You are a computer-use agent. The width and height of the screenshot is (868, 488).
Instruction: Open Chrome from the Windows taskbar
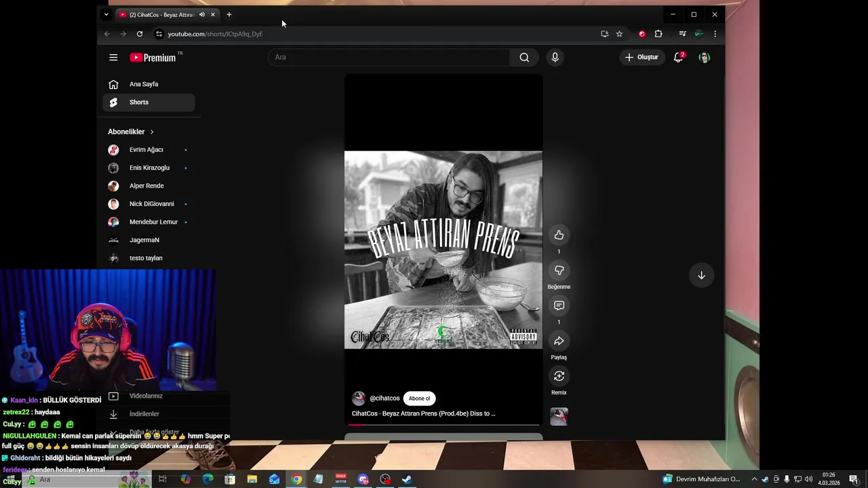tap(296, 479)
